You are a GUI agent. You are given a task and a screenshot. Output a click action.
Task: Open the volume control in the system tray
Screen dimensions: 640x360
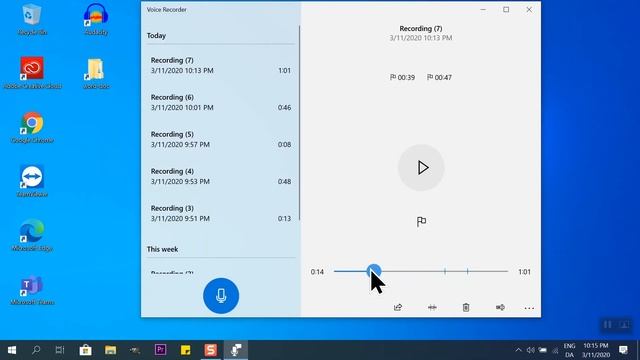531,350
